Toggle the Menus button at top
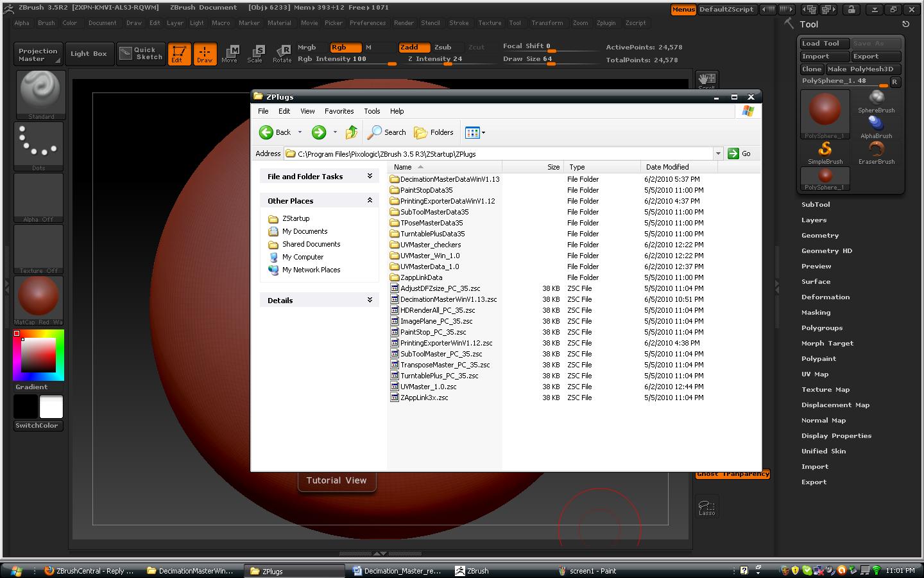This screenshot has width=924, height=578. click(683, 10)
